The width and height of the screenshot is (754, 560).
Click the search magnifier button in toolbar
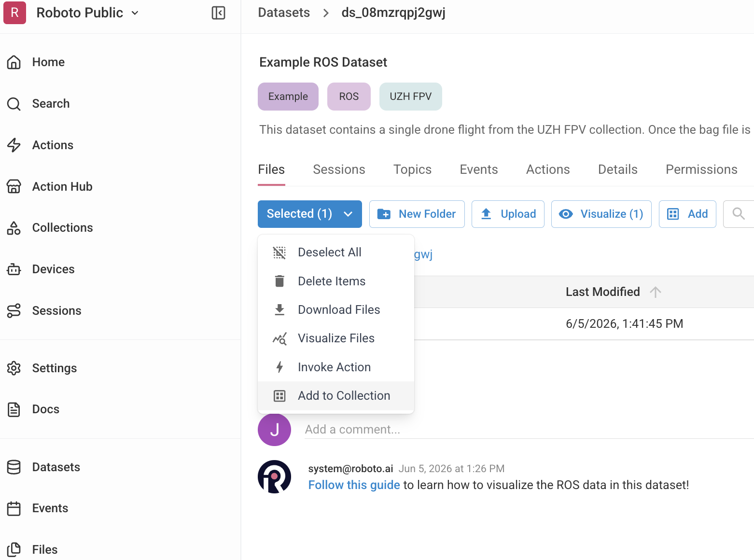[739, 214]
